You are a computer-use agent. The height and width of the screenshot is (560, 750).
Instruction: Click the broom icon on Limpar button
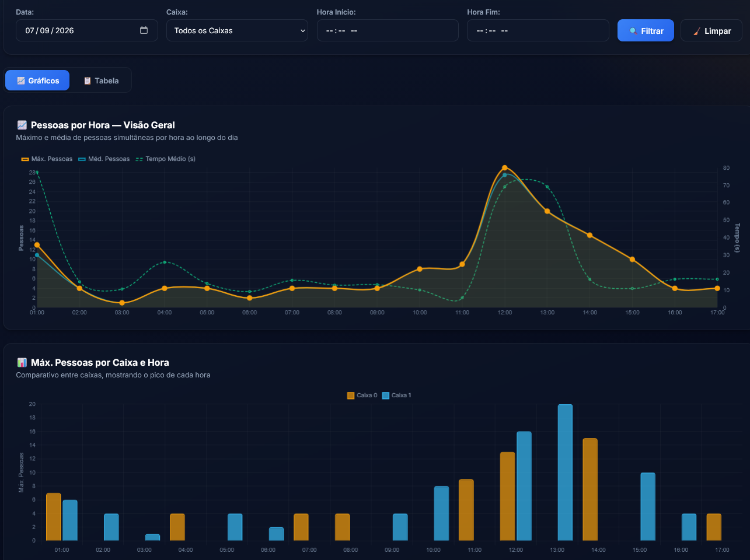coord(696,31)
